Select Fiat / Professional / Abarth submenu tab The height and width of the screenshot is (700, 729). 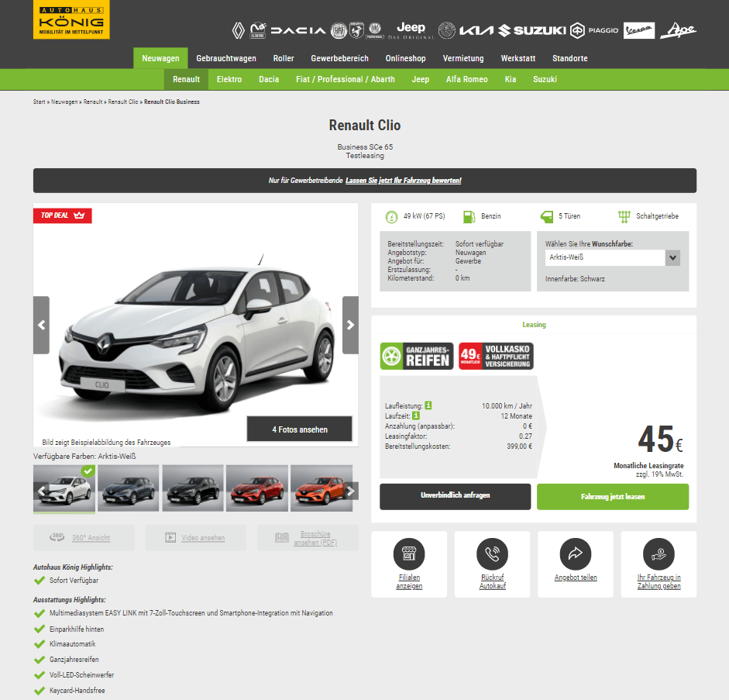[346, 79]
